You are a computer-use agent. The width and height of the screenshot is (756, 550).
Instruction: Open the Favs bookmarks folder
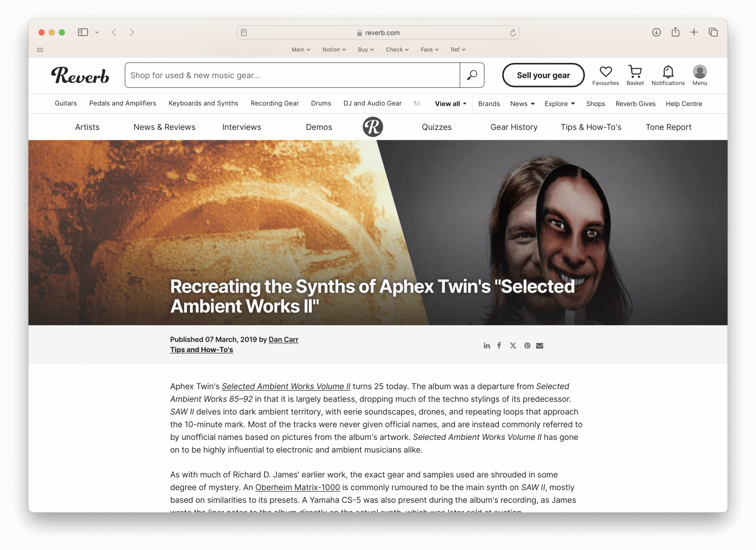pos(430,50)
